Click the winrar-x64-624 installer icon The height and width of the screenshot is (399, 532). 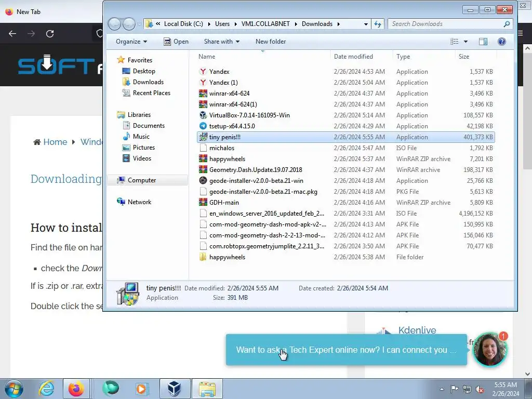coord(203,94)
